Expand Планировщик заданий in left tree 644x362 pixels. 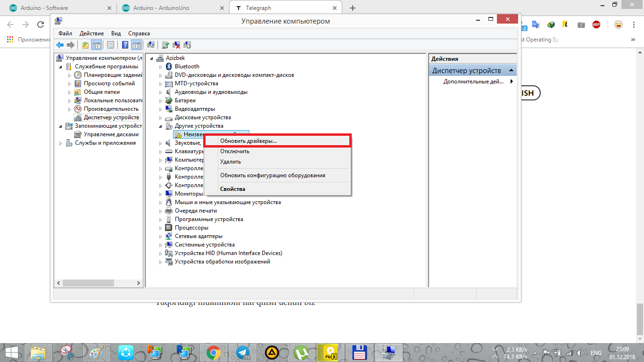(x=69, y=75)
